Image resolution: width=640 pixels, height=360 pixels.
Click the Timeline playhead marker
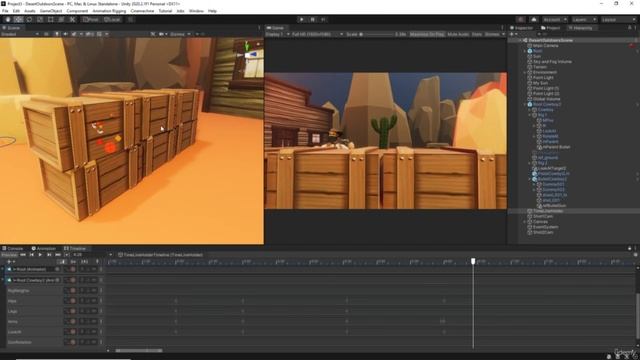click(473, 261)
